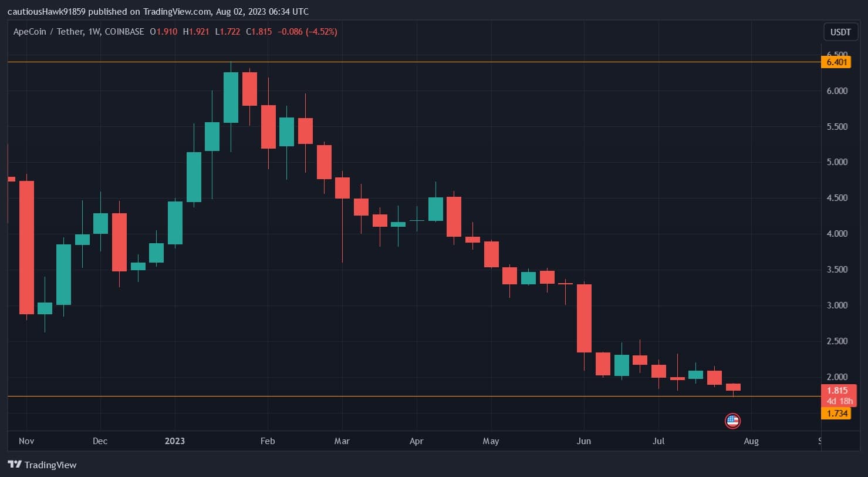This screenshot has height=477, width=868.
Task: Click the ApeCoin / Tether symbol title
Action: point(49,32)
